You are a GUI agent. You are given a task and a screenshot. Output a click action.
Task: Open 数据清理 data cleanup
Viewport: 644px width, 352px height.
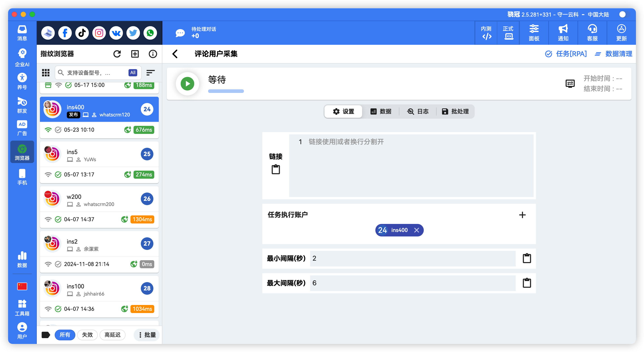tap(613, 54)
